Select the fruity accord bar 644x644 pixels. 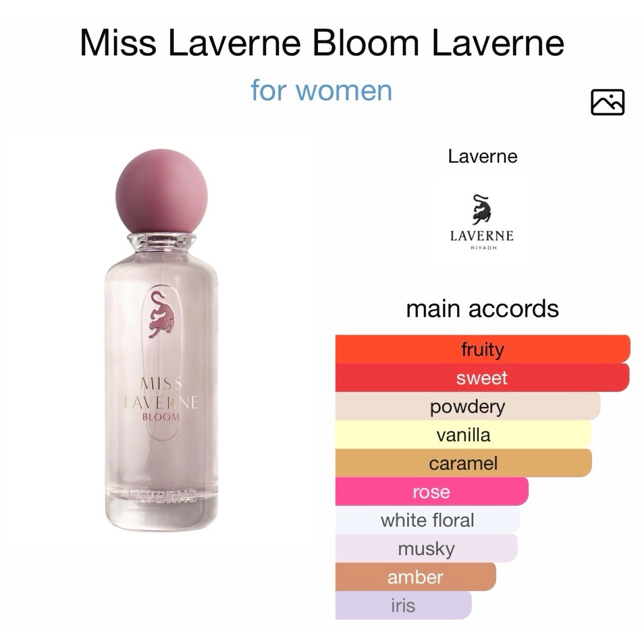(483, 349)
